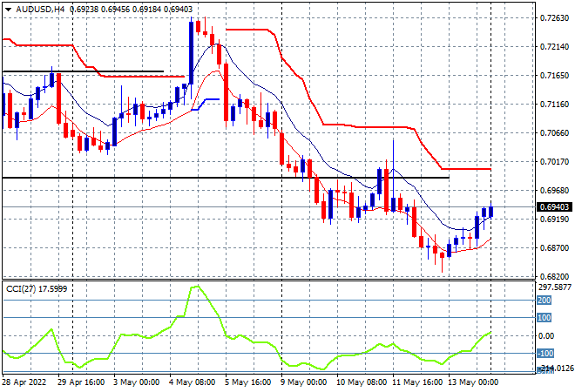Click CCI level label 100

pyautogui.click(x=545, y=318)
